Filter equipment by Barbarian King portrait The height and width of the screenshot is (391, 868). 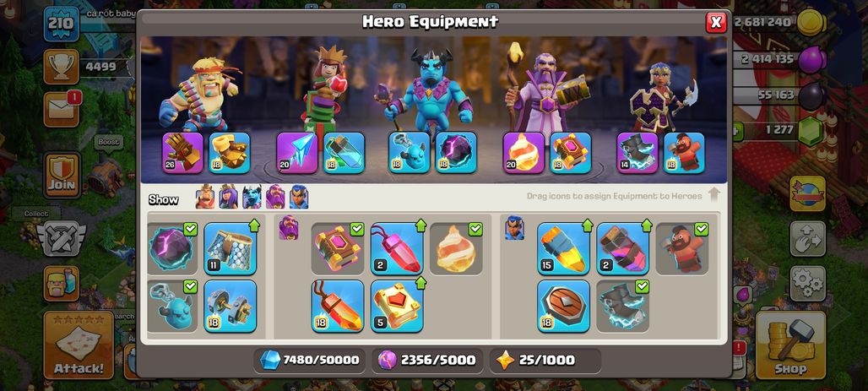click(205, 197)
